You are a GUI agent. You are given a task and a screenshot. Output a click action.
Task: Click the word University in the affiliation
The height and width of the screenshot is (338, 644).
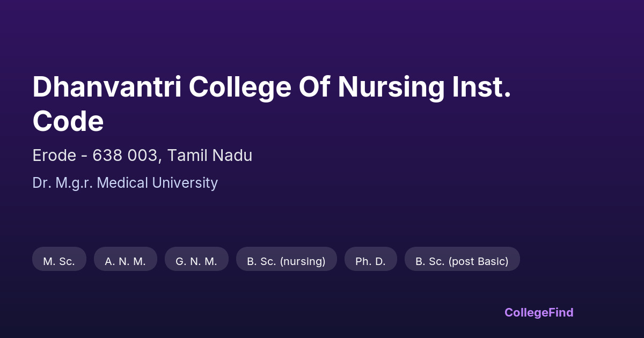185,183
